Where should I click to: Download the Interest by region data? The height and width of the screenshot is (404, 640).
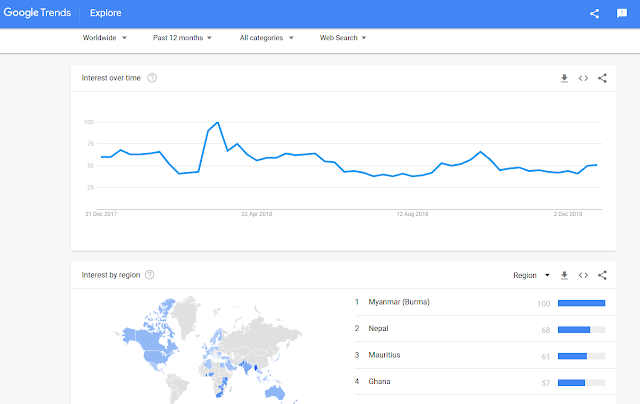[564, 275]
